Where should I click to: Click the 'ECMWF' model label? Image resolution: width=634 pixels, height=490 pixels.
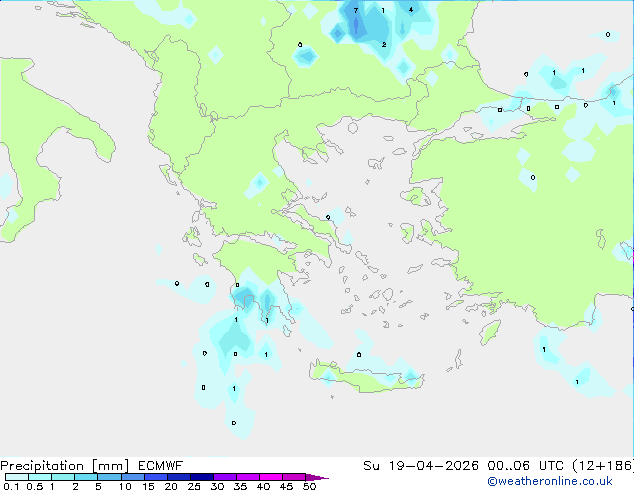(x=161, y=466)
